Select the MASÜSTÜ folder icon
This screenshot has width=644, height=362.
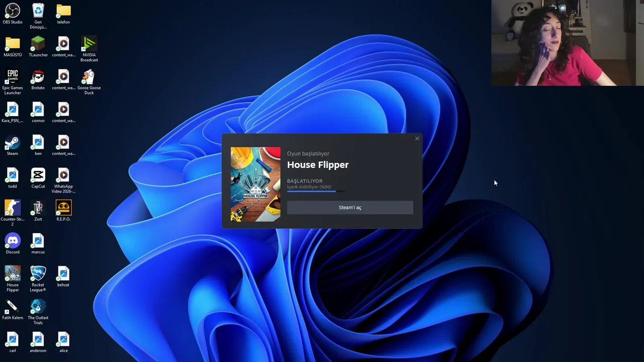(13, 47)
